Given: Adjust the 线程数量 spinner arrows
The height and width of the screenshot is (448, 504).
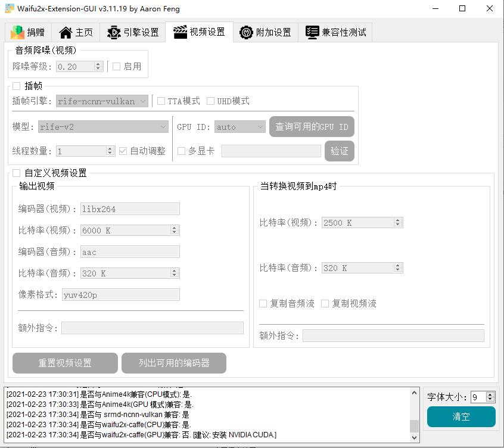Looking at the screenshot, I should coord(110,151).
